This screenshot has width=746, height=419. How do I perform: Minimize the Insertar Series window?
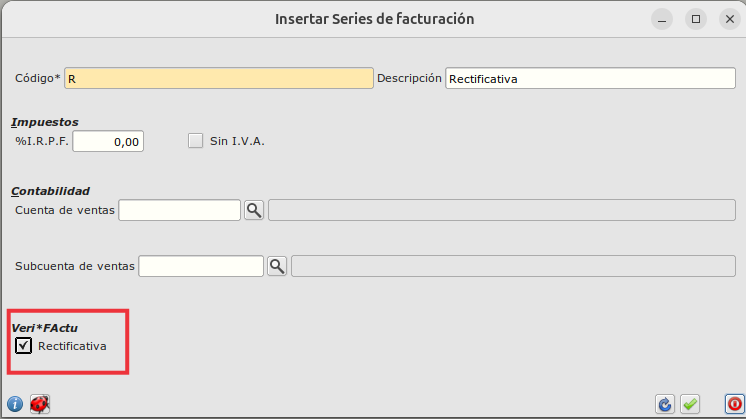click(x=662, y=19)
